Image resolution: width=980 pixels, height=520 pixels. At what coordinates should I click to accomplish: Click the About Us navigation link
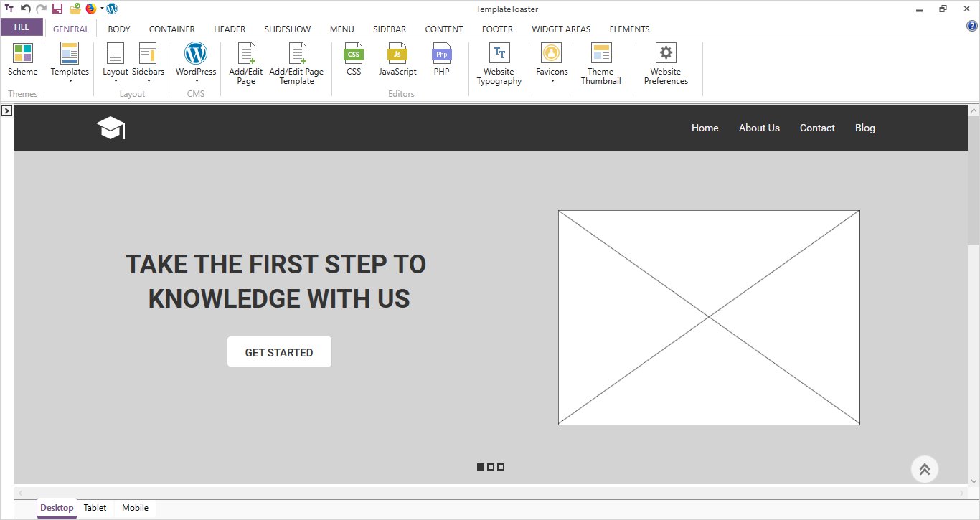(x=759, y=128)
